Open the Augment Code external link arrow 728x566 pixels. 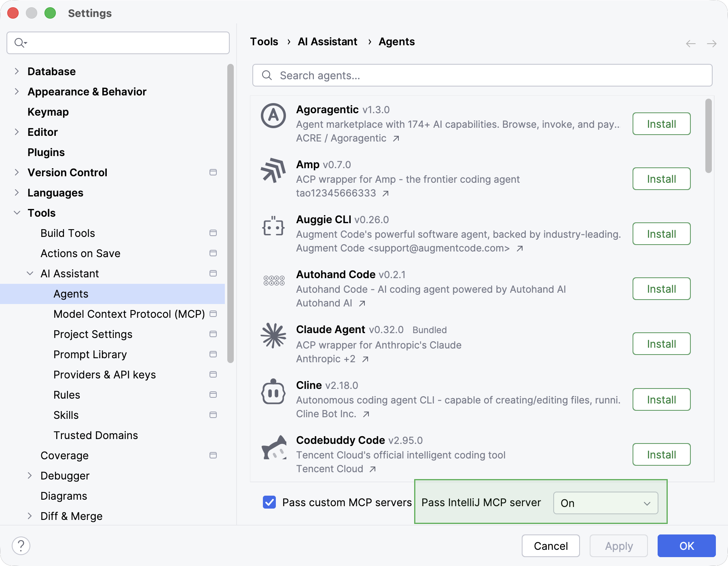[520, 249]
